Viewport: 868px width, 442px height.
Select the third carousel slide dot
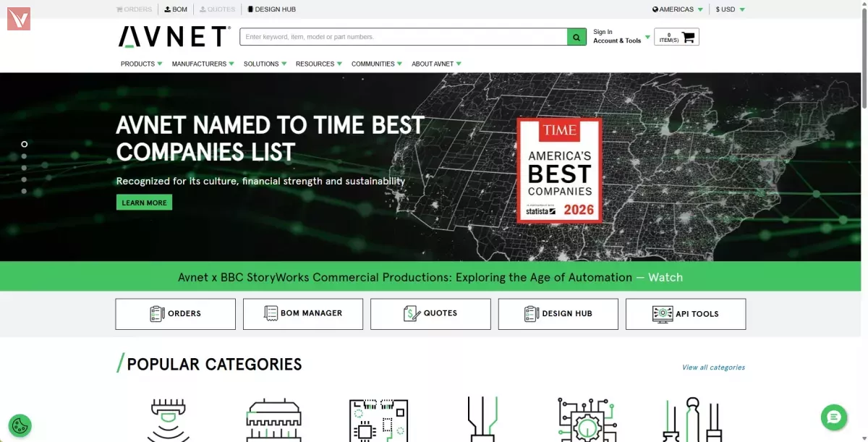tap(24, 168)
